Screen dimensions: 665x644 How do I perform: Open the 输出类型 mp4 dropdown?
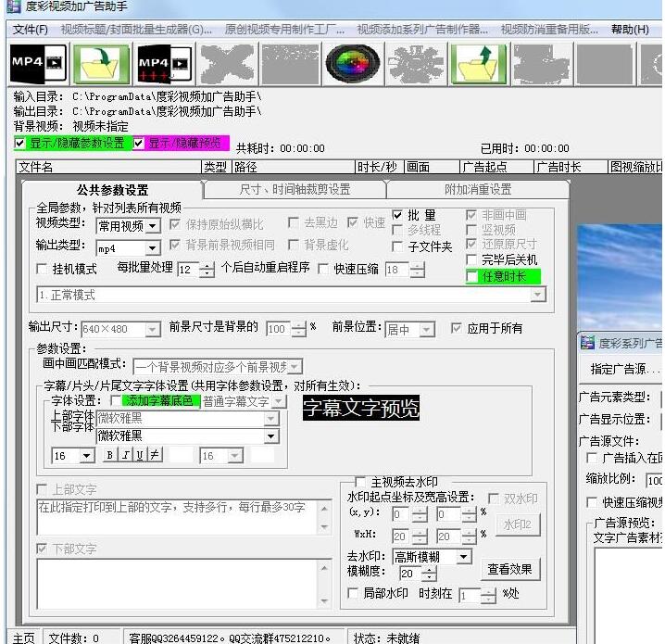pos(152,247)
